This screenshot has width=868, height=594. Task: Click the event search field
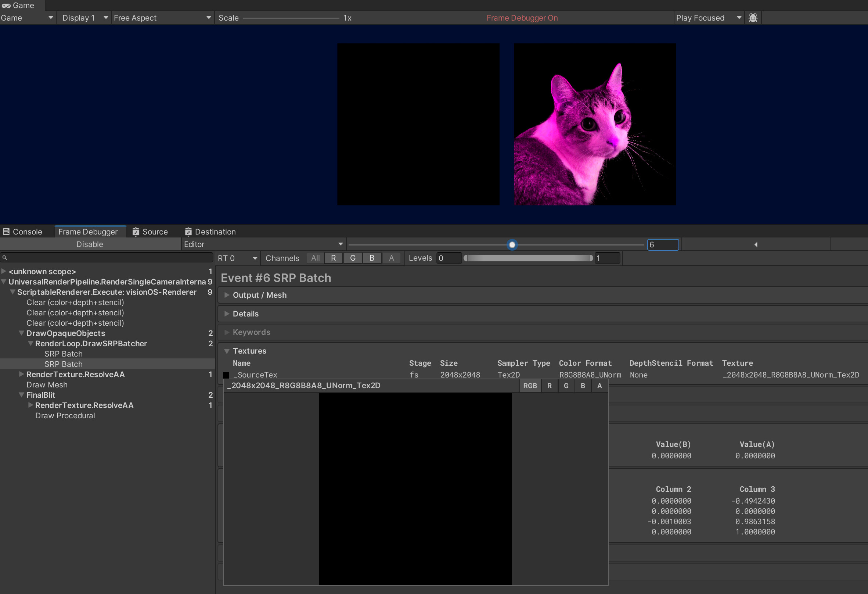tap(107, 258)
